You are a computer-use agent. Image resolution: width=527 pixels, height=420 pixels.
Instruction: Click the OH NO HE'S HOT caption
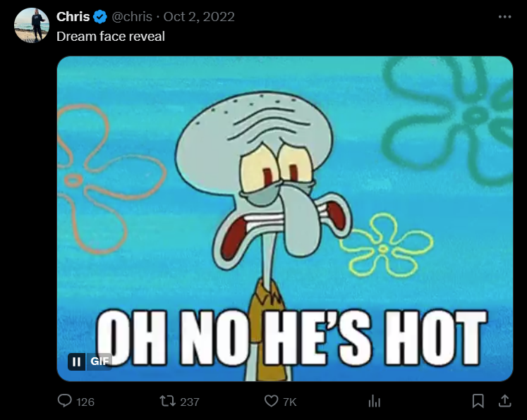tap(292, 338)
